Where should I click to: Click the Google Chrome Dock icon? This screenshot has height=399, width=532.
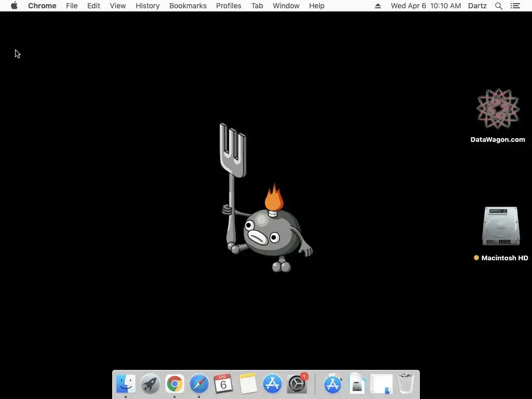click(175, 384)
